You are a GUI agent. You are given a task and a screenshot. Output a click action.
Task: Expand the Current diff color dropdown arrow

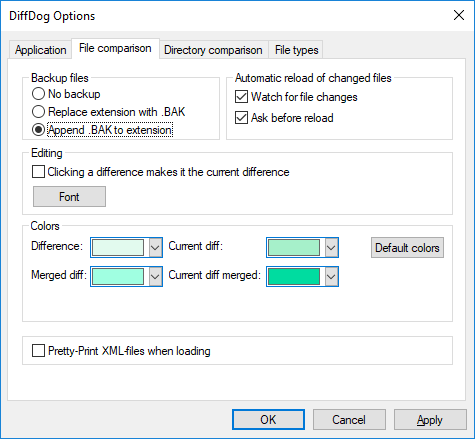(331, 248)
